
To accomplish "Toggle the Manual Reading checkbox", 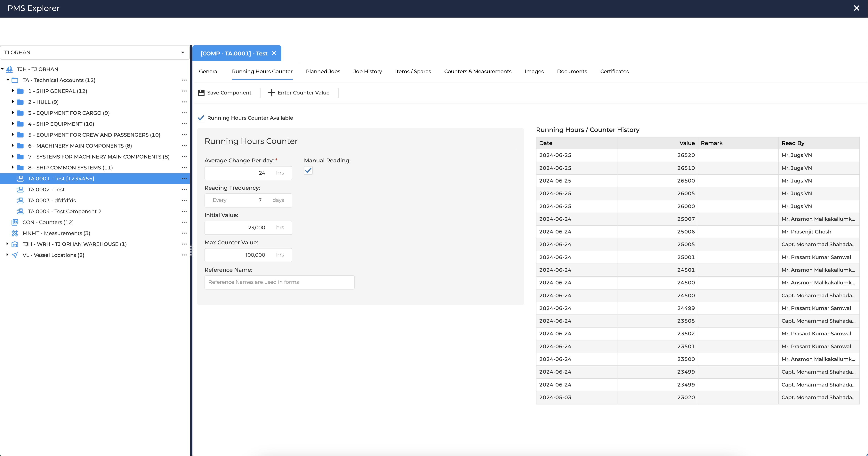I will click(x=308, y=171).
